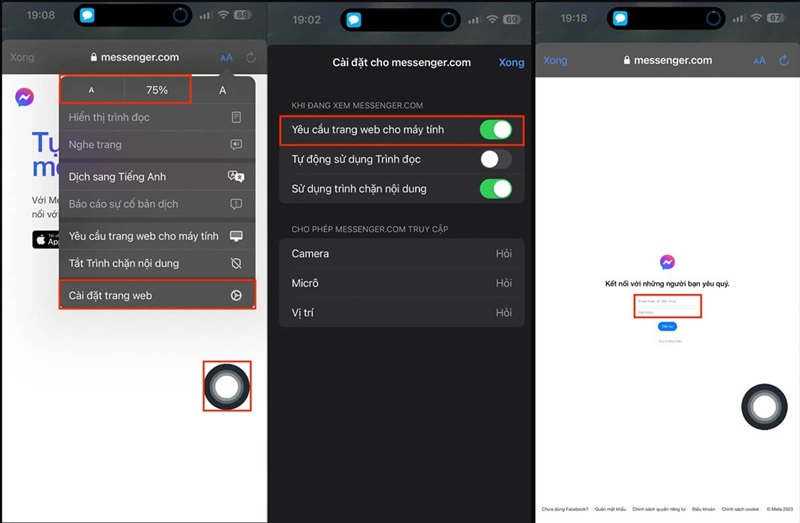Click the shield icon beside Tắt Trình chặn nội dung
800x523 pixels.
236,263
